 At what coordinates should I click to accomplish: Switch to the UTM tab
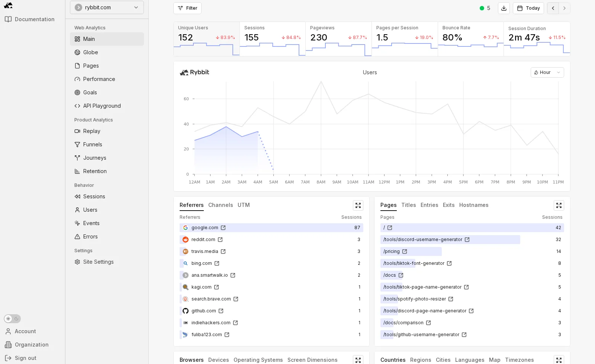click(244, 205)
